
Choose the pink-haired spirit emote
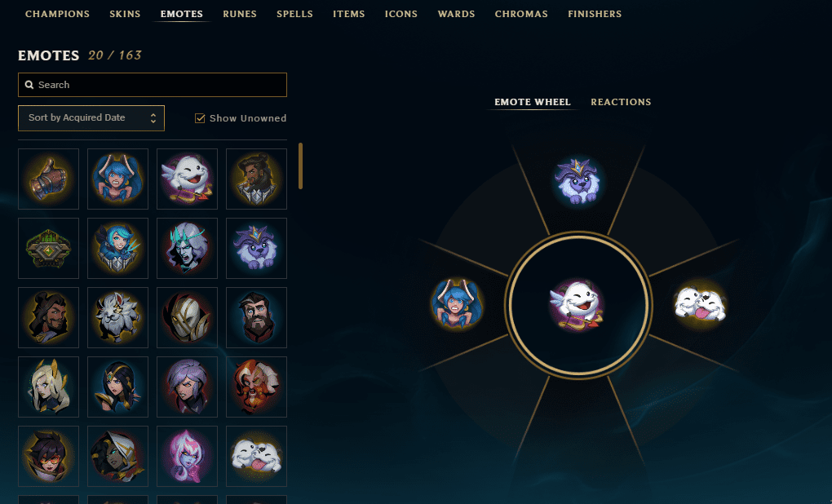(x=188, y=456)
